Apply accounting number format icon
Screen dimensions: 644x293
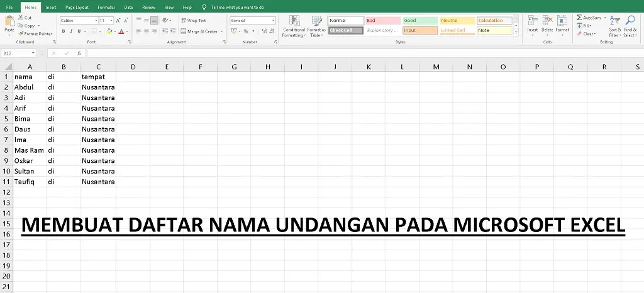point(233,31)
